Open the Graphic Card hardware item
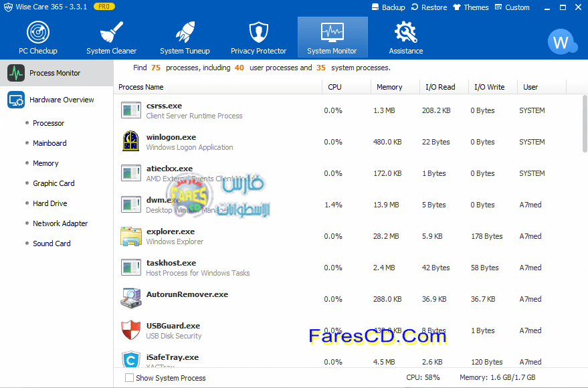 [54, 183]
